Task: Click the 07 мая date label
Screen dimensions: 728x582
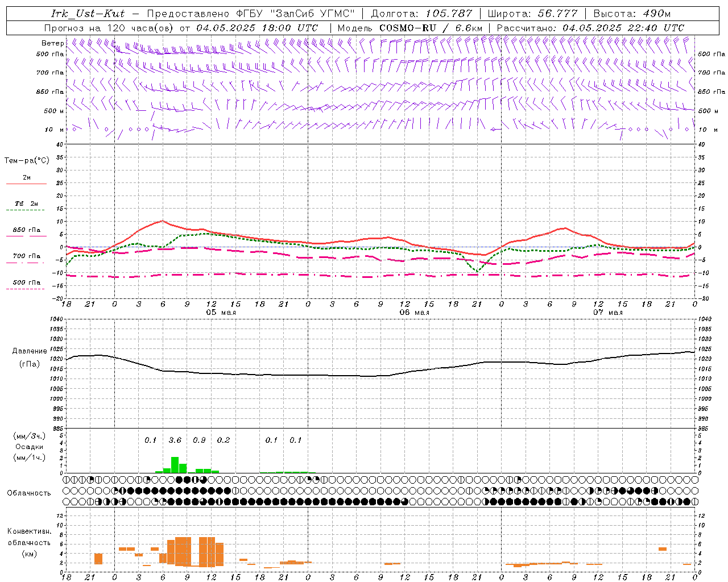Action: 607,313
